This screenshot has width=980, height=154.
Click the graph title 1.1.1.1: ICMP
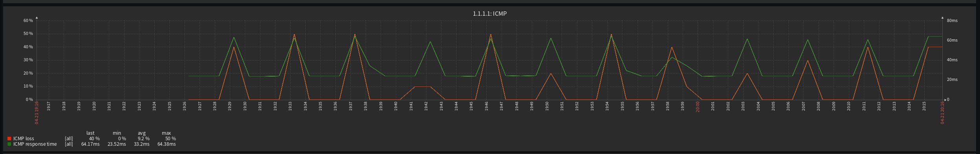(x=489, y=14)
